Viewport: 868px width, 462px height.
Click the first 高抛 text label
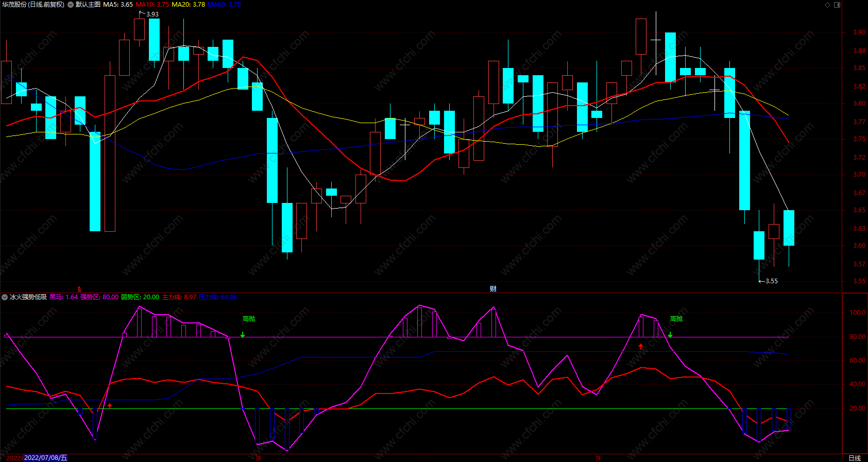[x=249, y=319]
